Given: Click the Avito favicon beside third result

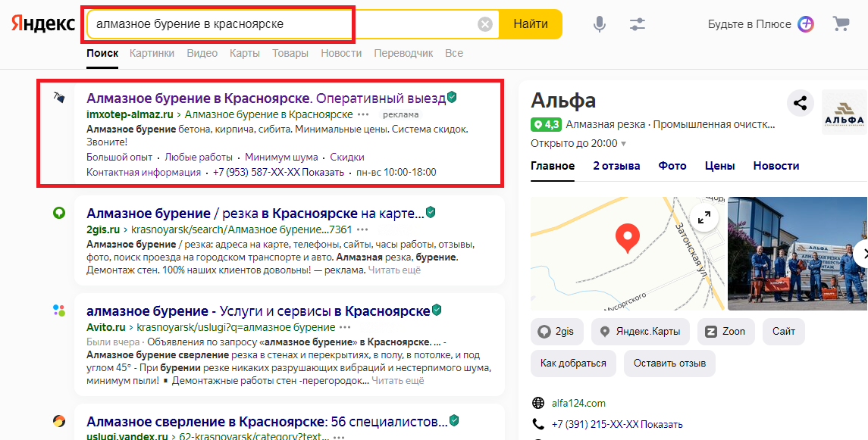Looking at the screenshot, I should [x=58, y=310].
